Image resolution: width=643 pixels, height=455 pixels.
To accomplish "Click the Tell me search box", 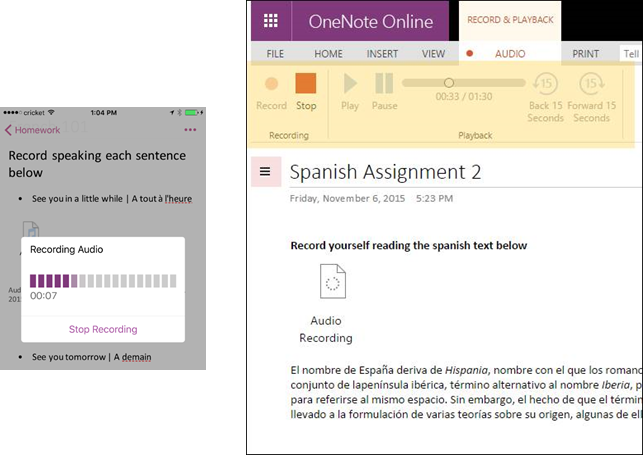I will [x=631, y=54].
